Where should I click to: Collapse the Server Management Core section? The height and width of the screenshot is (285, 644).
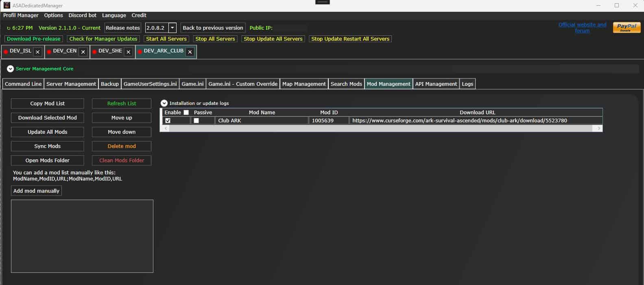[10, 69]
